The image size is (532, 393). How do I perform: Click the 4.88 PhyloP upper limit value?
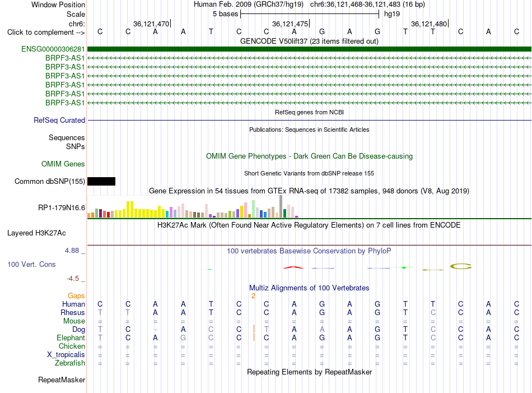[x=72, y=251]
